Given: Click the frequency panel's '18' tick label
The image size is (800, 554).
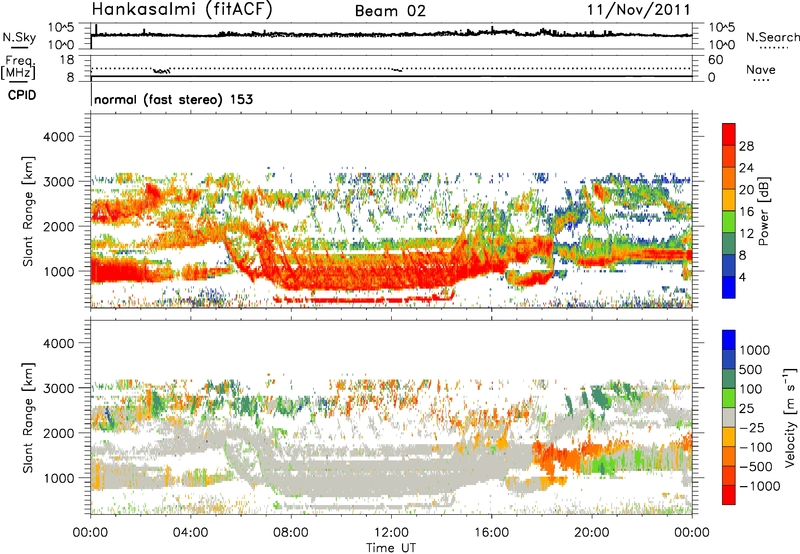Looking at the screenshot, I should (66, 60).
